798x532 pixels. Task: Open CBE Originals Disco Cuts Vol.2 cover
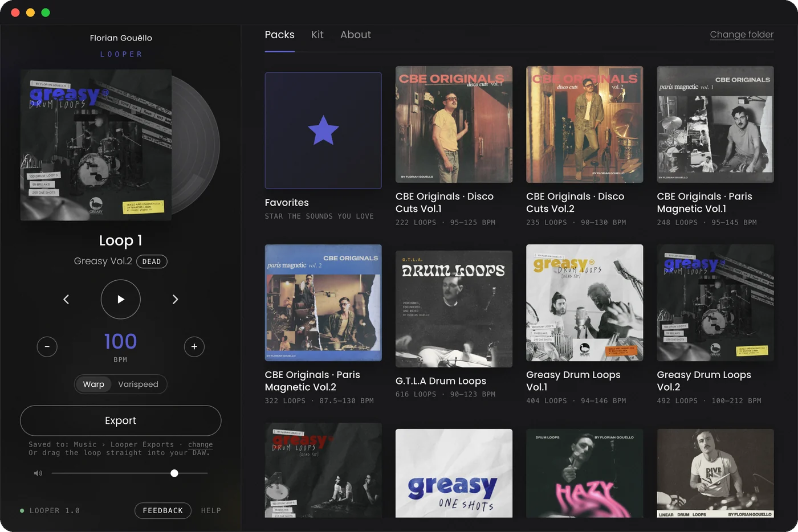point(584,124)
